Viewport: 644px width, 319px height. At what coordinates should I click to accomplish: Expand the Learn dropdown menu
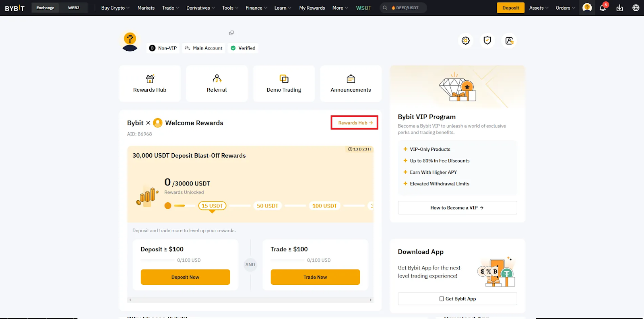[x=283, y=8]
